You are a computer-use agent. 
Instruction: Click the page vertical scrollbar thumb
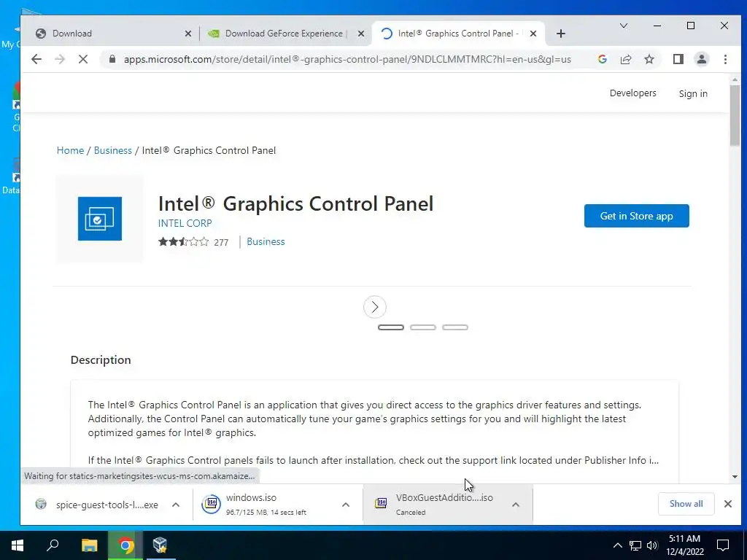[x=735, y=116]
